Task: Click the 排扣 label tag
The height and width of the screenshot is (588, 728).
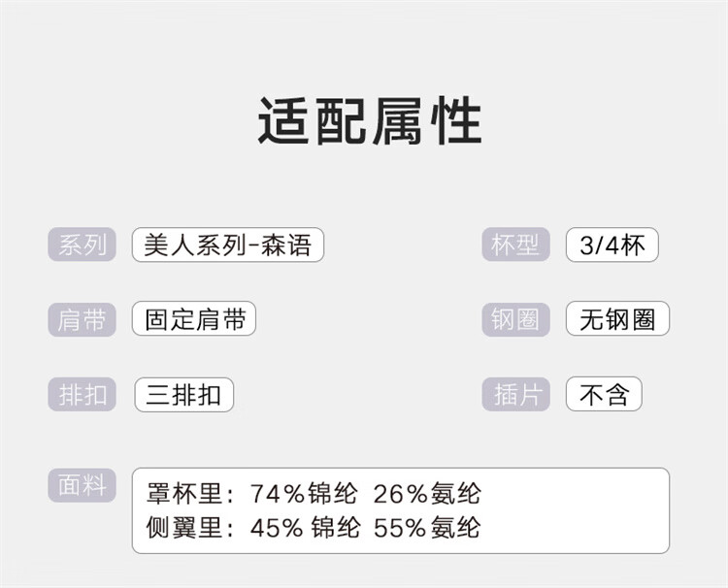Action: [x=83, y=394]
